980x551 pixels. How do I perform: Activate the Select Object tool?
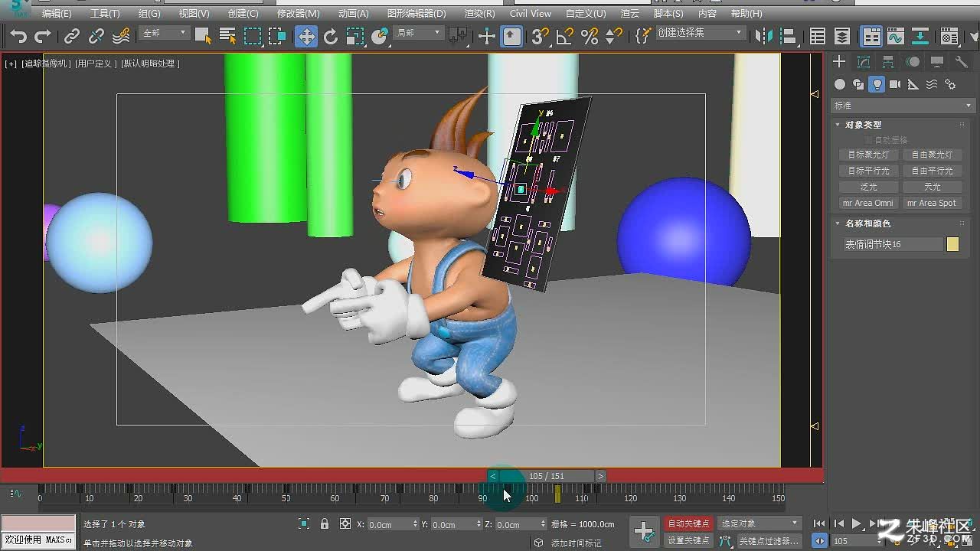[x=203, y=36]
